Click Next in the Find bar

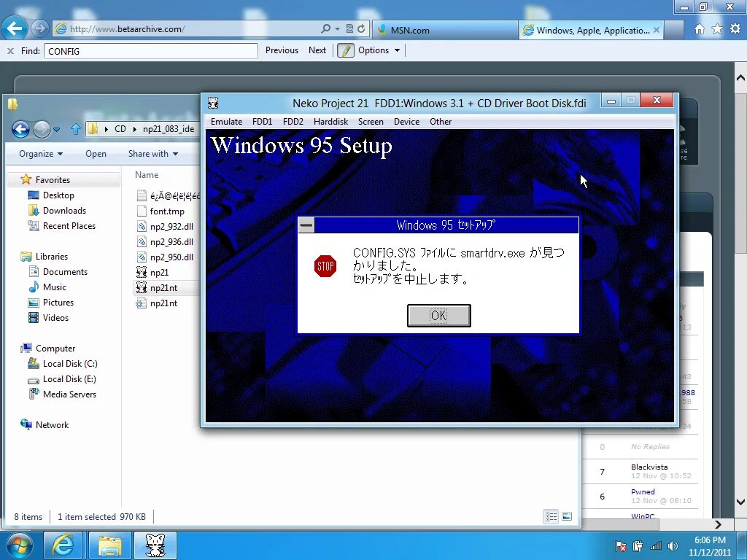click(317, 50)
